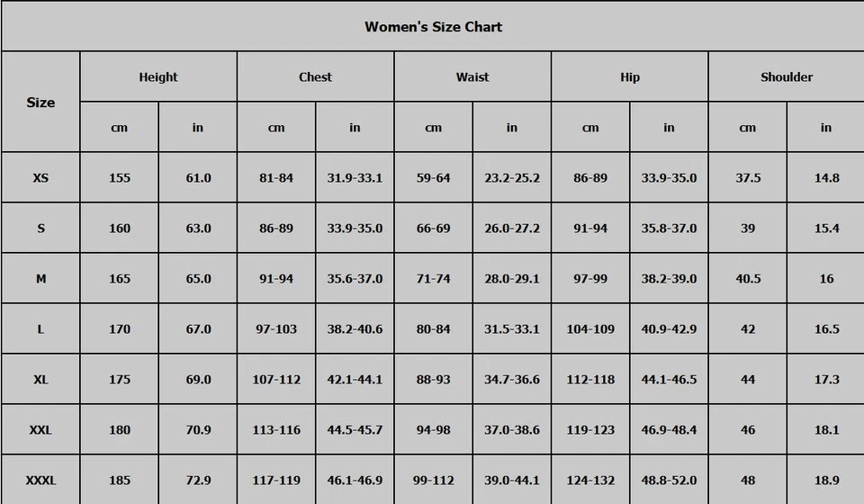This screenshot has width=864, height=504.
Task: Select the 23.2-25.2 waist inches cell
Action: (512, 178)
